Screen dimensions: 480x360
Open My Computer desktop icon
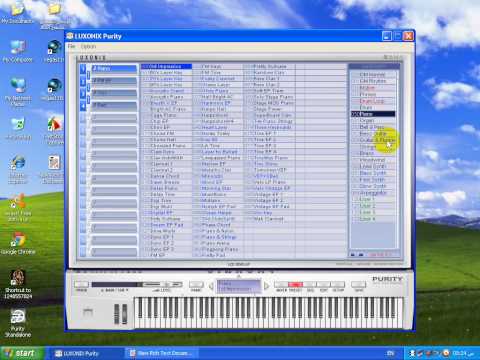[x=18, y=52]
